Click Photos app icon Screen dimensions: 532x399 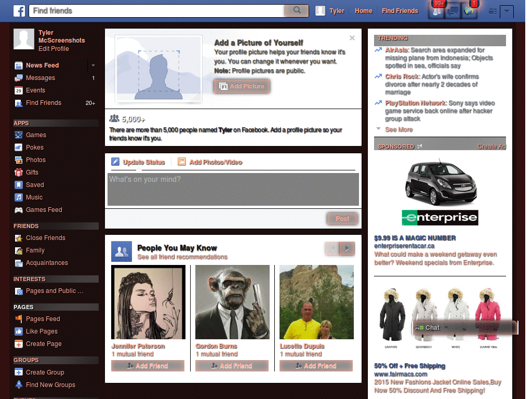[19, 160]
